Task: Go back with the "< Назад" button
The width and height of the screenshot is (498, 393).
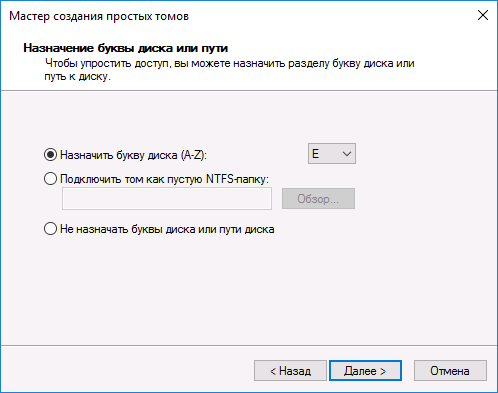Action: click(x=290, y=371)
